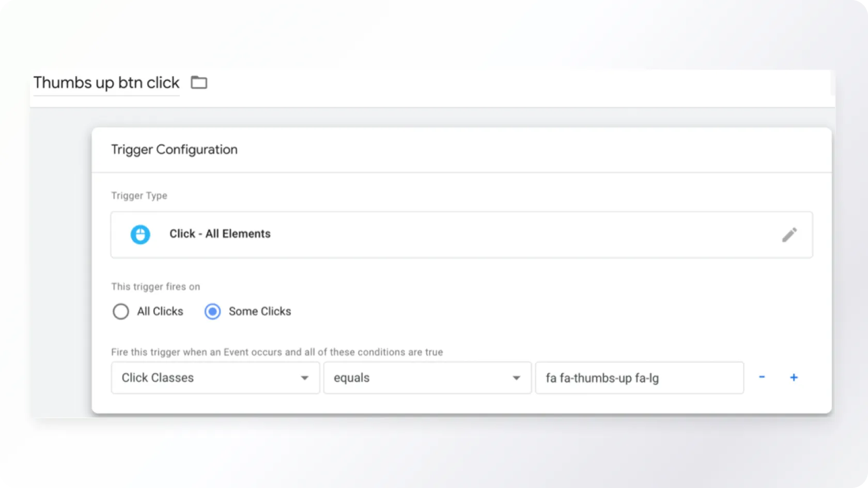Viewport: 868px width, 488px height.
Task: Click the 'Some Clicks' option label
Action: point(260,311)
